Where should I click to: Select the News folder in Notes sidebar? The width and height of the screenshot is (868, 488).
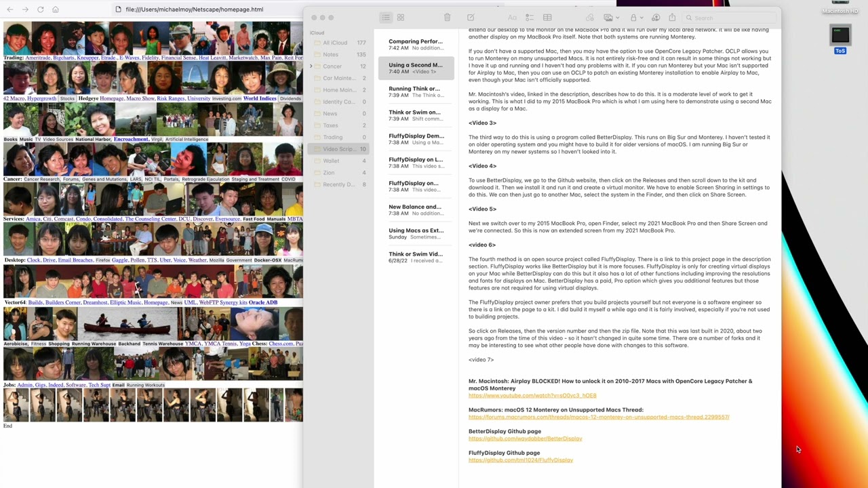pos(340,113)
